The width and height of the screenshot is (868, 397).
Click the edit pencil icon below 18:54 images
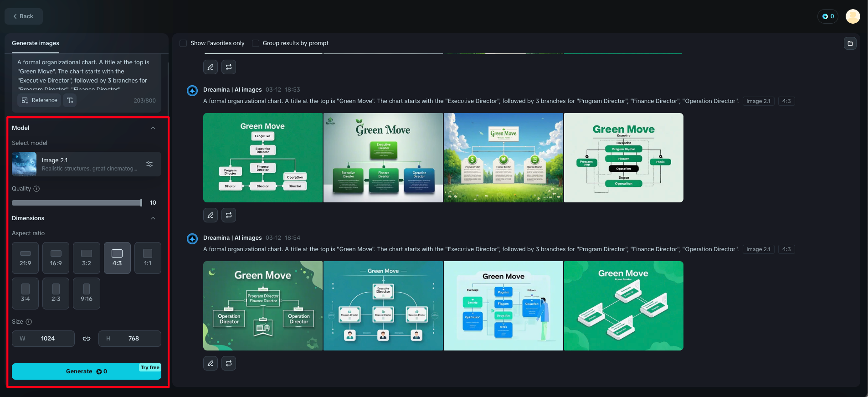[211, 363]
